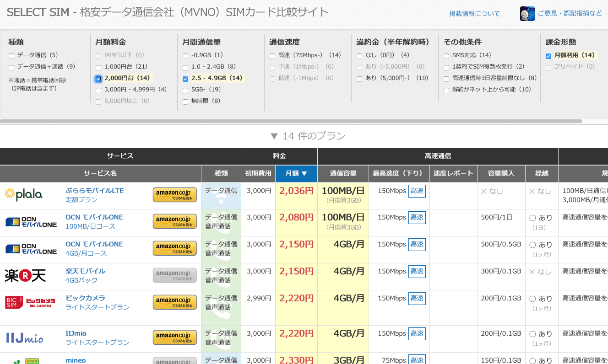
Task: Click the plala logo
Action: tap(23, 195)
